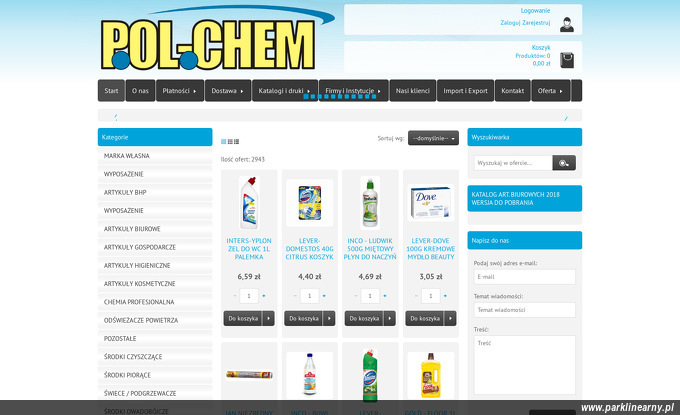
Task: Click the Zaloguj link
Action: 510,23
